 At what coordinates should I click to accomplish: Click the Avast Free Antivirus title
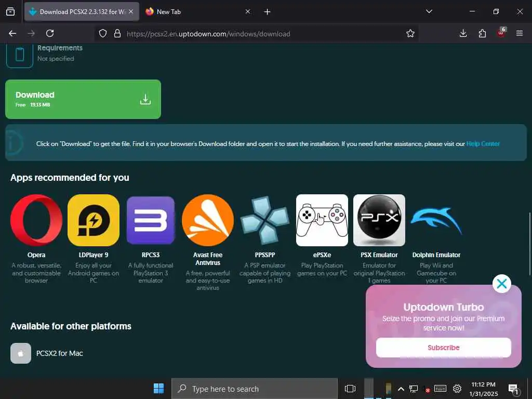point(208,259)
